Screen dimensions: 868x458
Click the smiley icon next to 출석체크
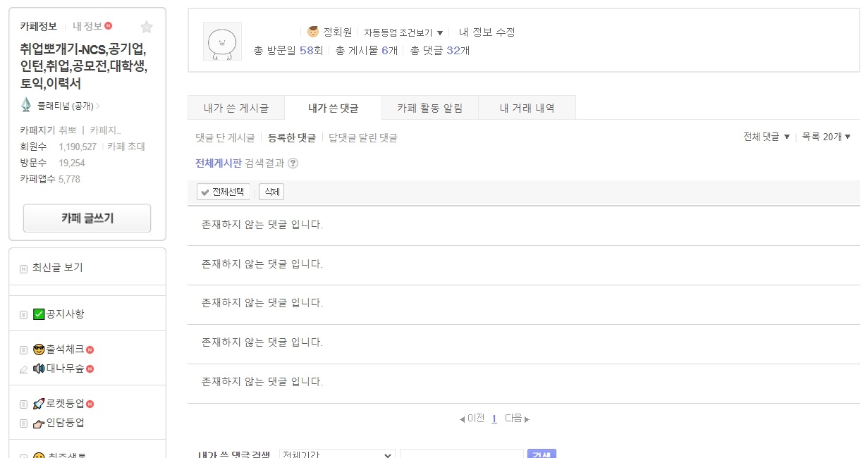(41, 348)
